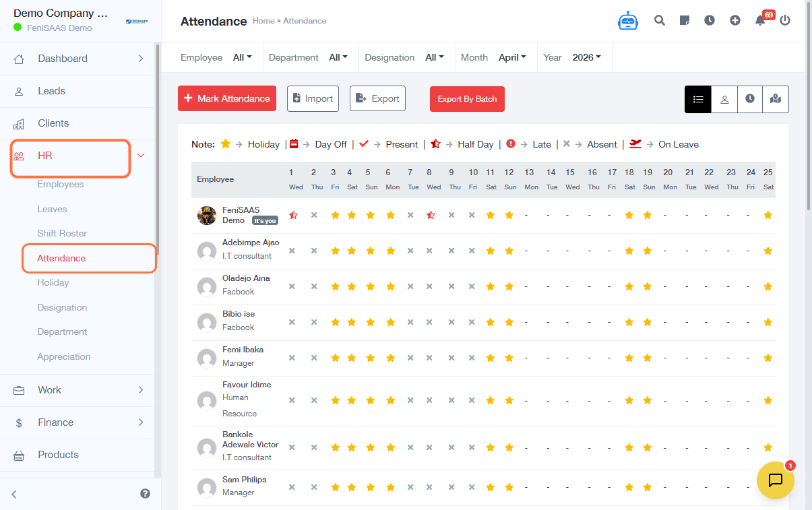This screenshot has width=812, height=510.
Task: Expand the Finance sidebar menu
Action: click(80, 422)
